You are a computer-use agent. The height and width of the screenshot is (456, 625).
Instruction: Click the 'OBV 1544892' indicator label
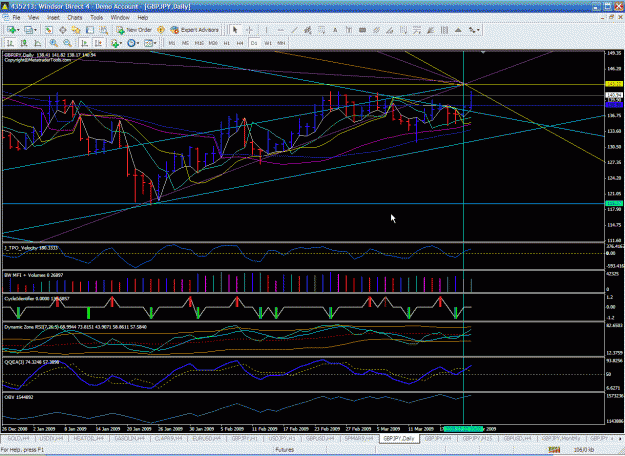click(x=19, y=397)
